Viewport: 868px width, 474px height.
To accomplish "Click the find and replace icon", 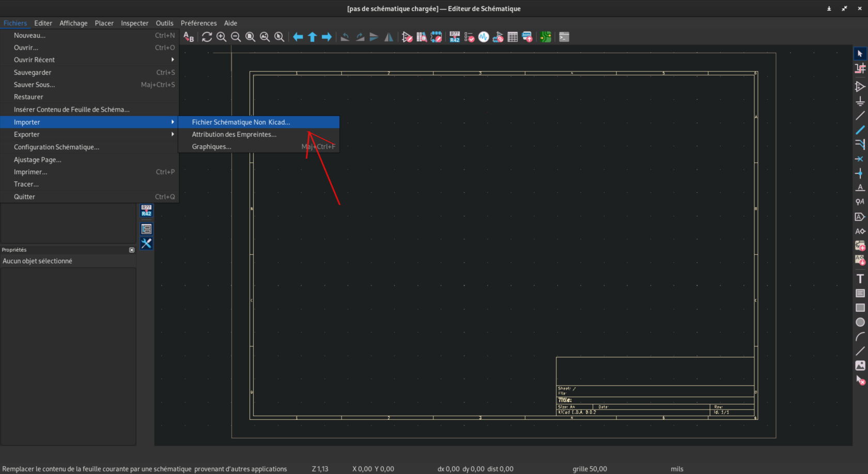I will coord(189,37).
